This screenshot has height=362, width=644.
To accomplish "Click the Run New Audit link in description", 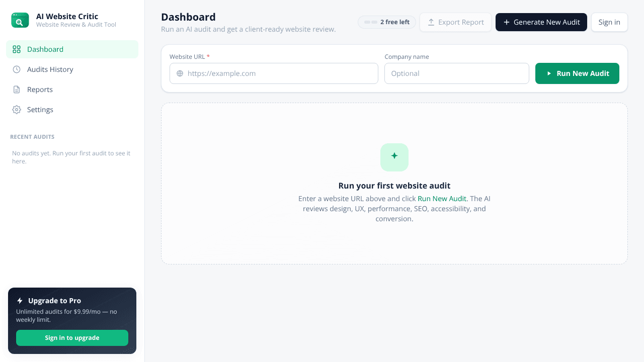I will pyautogui.click(x=442, y=199).
